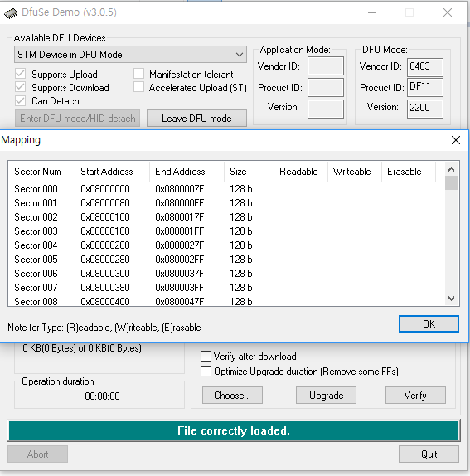Click start address 0x08000080

coord(105,203)
